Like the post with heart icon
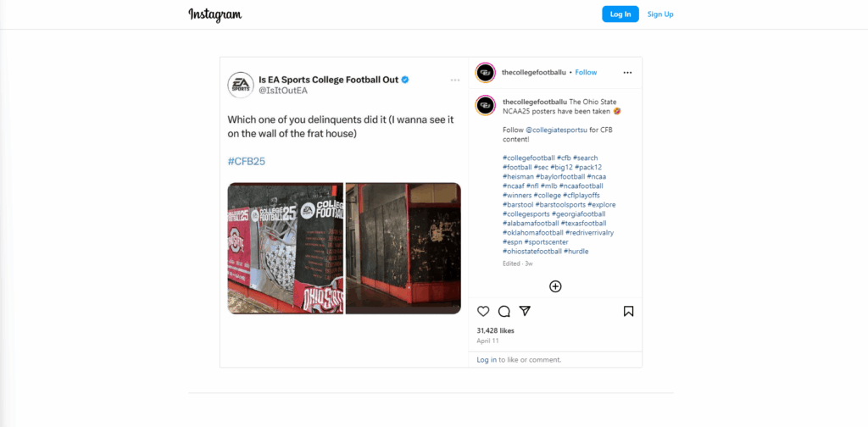Screen dimensions: 868x427 (483, 312)
